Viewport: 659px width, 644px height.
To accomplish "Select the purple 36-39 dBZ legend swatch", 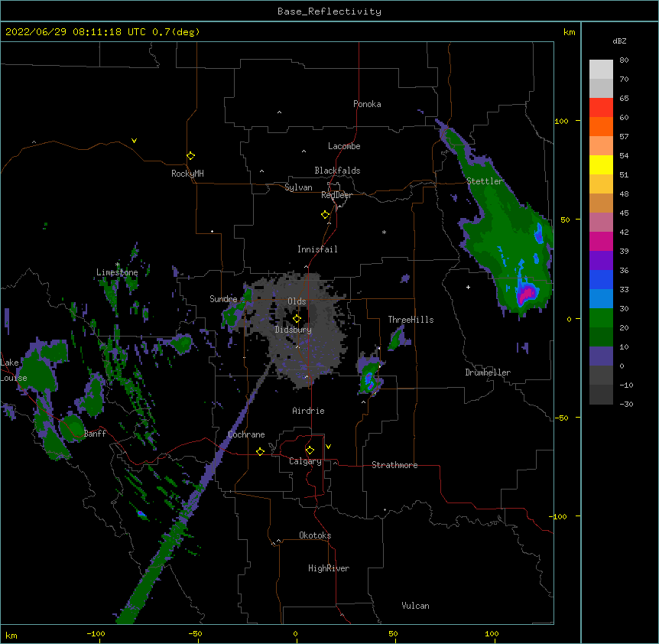I will click(601, 261).
